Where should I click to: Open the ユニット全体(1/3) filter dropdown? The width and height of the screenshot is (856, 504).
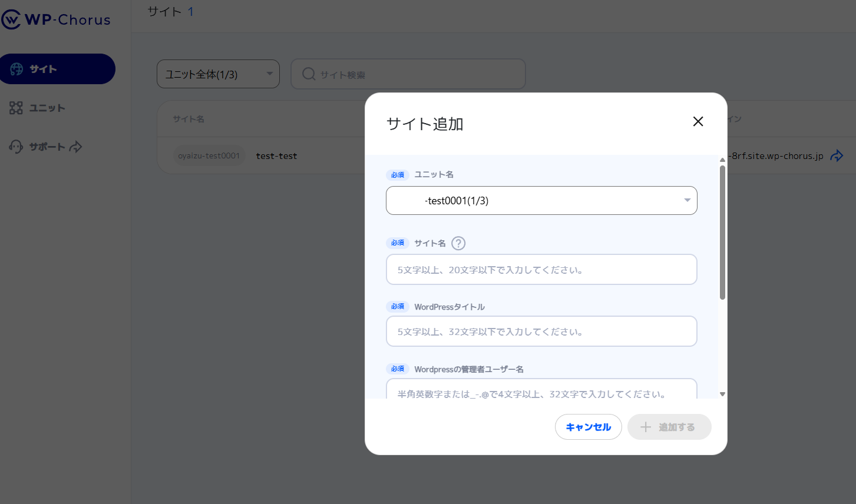tap(218, 74)
